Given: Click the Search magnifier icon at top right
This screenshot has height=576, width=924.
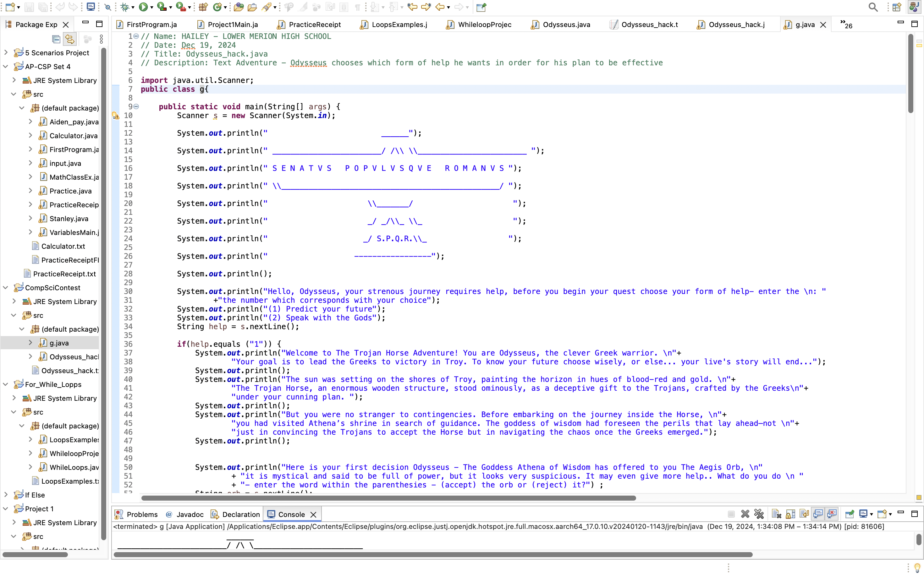Looking at the screenshot, I should (872, 7).
